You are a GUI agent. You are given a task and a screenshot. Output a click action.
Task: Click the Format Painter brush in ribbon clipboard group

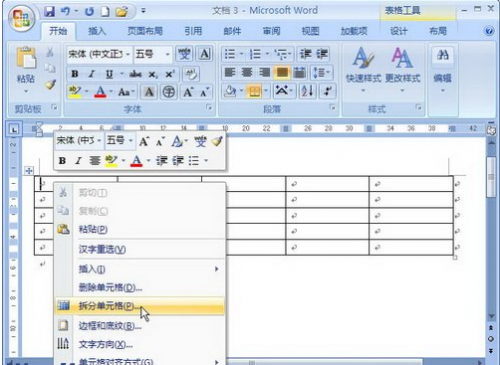[51, 85]
